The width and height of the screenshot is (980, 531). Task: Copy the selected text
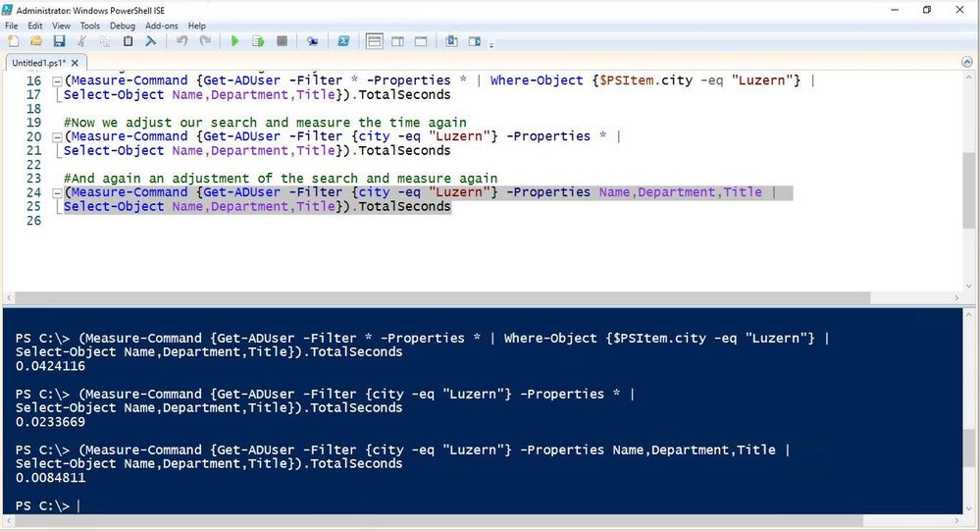point(104,41)
